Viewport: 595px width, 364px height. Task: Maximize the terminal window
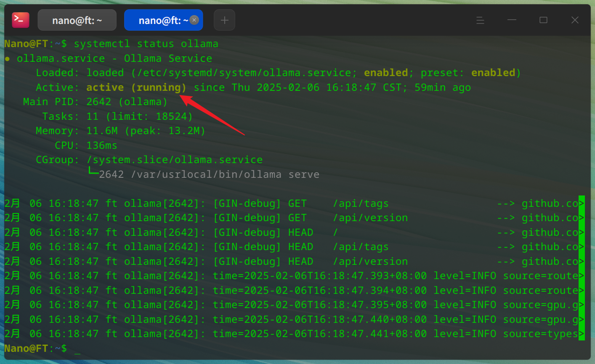click(x=543, y=20)
